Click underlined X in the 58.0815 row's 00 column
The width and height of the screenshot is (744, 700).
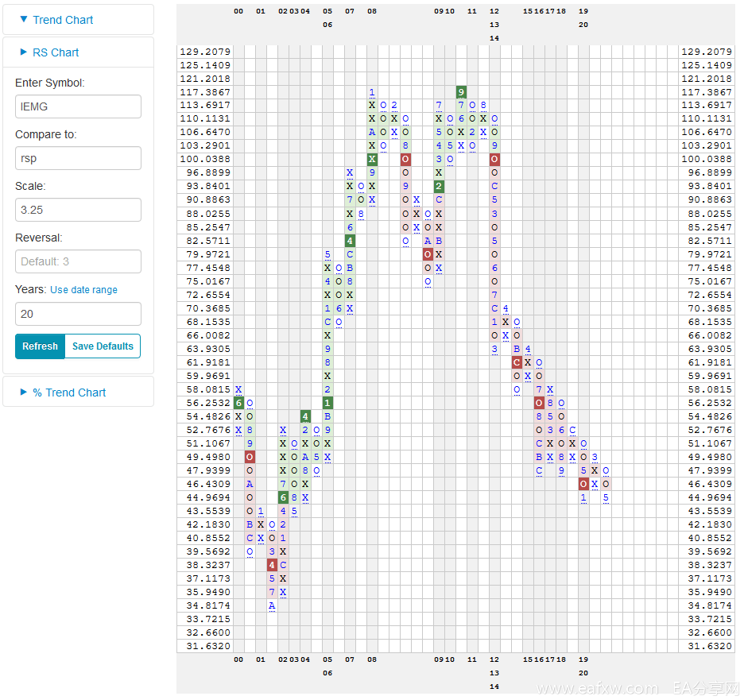(x=238, y=389)
